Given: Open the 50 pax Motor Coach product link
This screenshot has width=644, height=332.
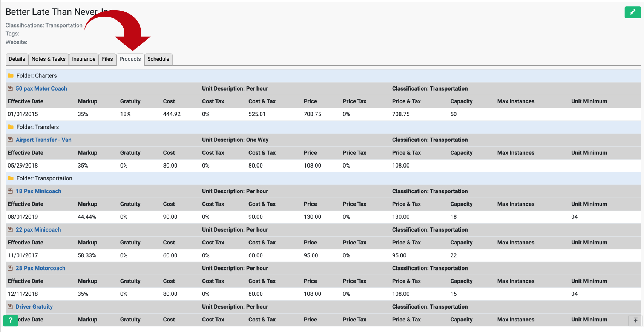Looking at the screenshot, I should (41, 88).
